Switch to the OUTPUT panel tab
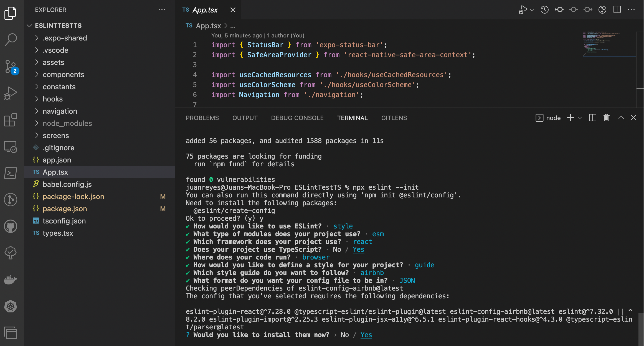 click(245, 118)
